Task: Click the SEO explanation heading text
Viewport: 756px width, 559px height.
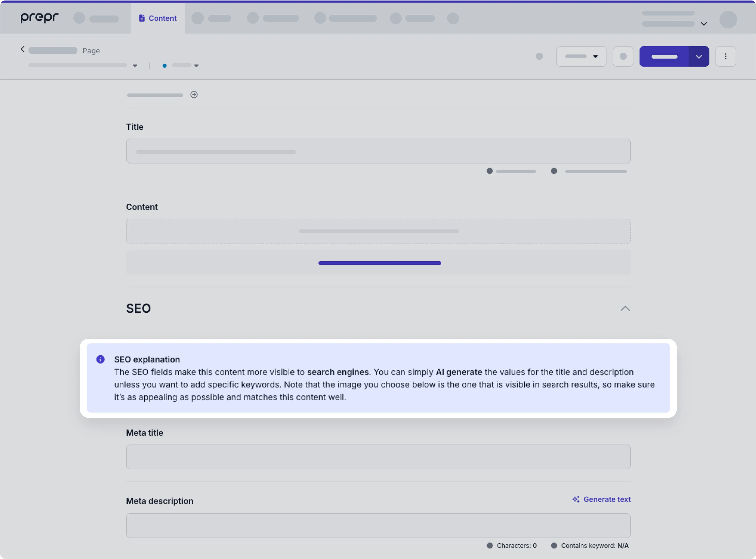Action: [147, 359]
